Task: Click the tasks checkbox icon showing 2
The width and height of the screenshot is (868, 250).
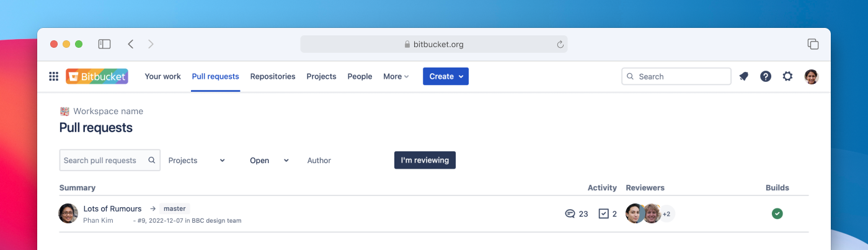Action: click(604, 213)
